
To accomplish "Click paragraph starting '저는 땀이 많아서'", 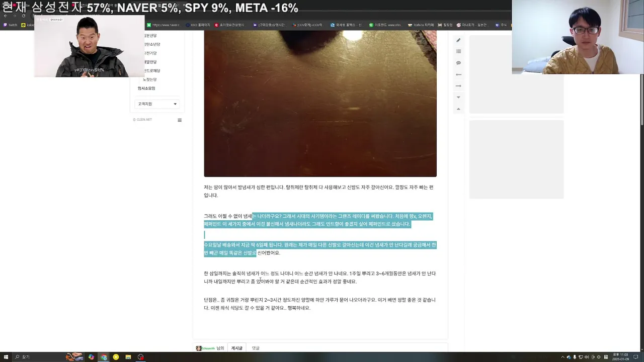I will (318, 191).
